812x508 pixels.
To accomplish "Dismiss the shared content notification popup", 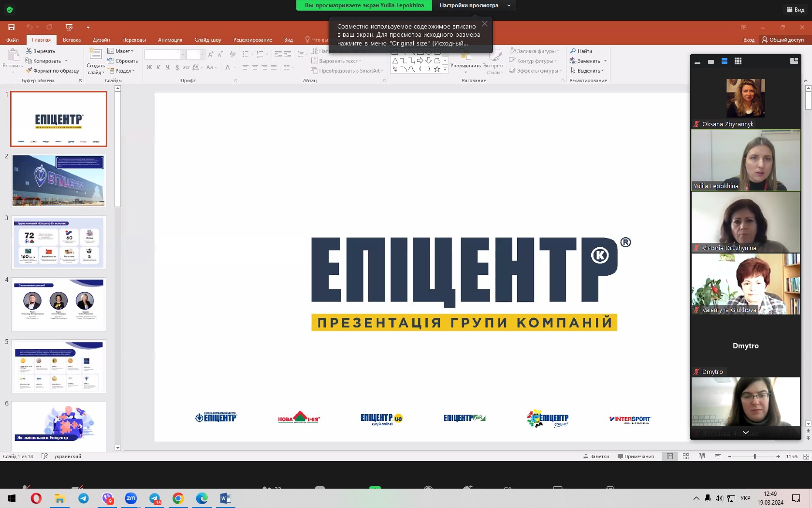I will pyautogui.click(x=484, y=24).
